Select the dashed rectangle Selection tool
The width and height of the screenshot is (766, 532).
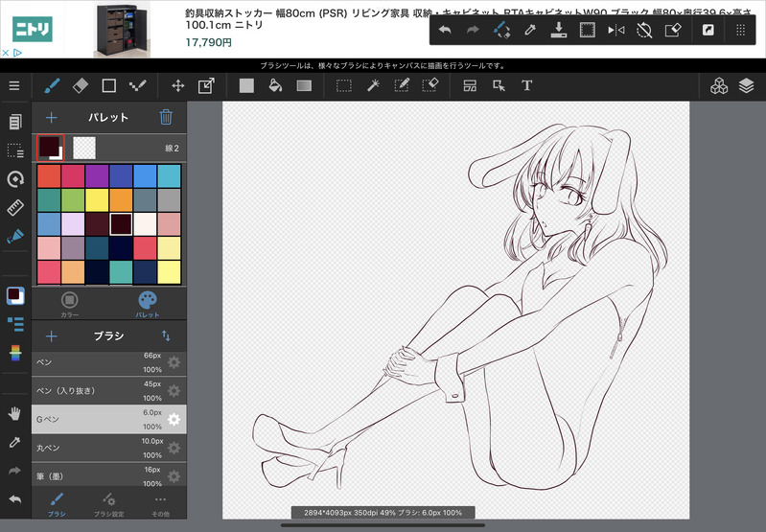(x=344, y=86)
